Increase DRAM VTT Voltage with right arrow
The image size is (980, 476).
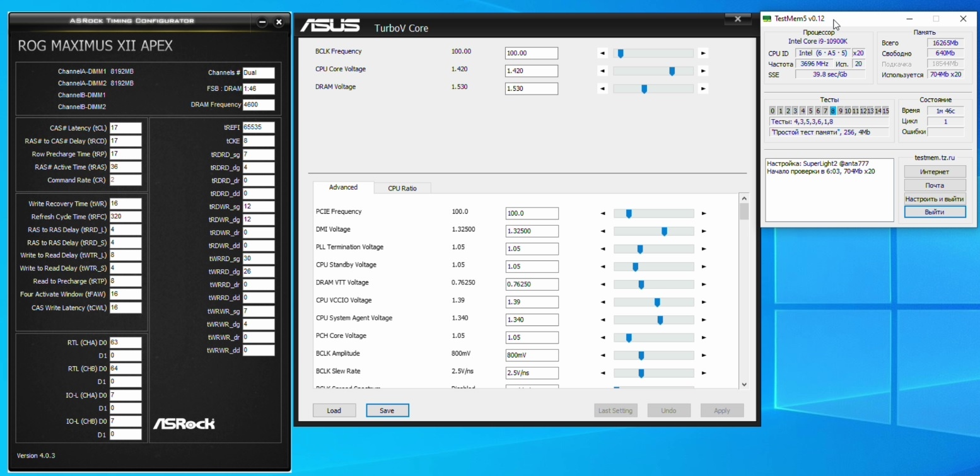pyautogui.click(x=704, y=284)
